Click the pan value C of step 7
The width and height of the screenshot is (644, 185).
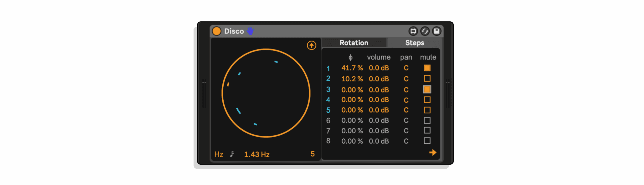click(406, 131)
